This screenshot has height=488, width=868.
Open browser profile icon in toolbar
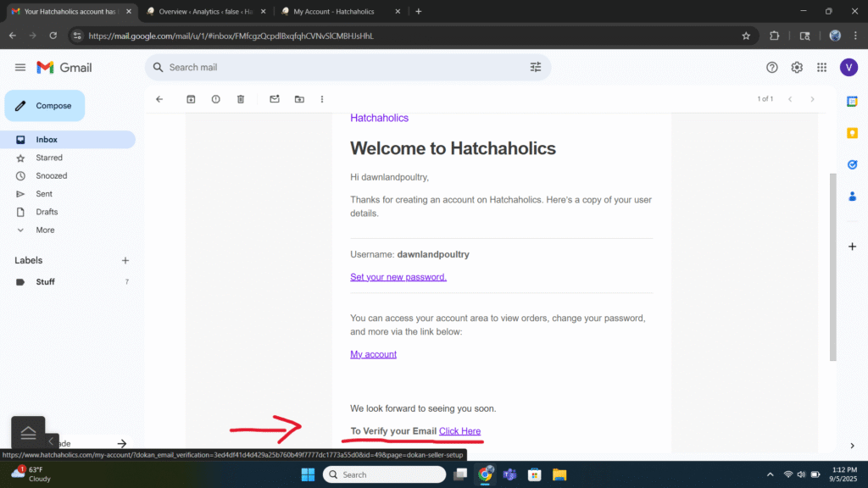[835, 36]
